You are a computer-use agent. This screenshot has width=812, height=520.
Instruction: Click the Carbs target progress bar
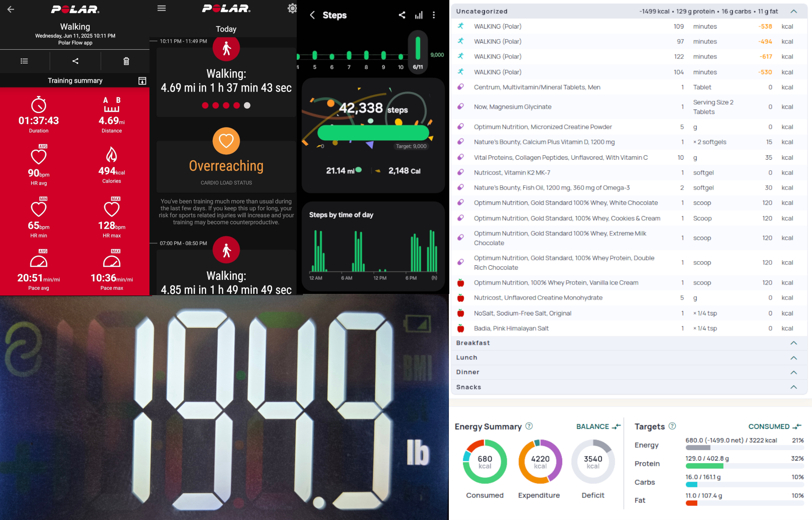[x=745, y=484]
